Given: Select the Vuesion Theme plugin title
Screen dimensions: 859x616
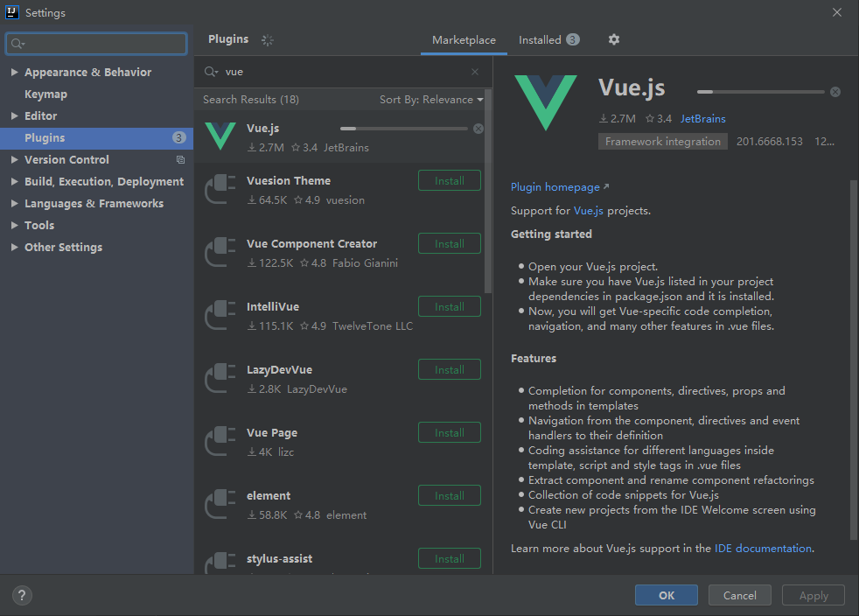Looking at the screenshot, I should tap(289, 181).
